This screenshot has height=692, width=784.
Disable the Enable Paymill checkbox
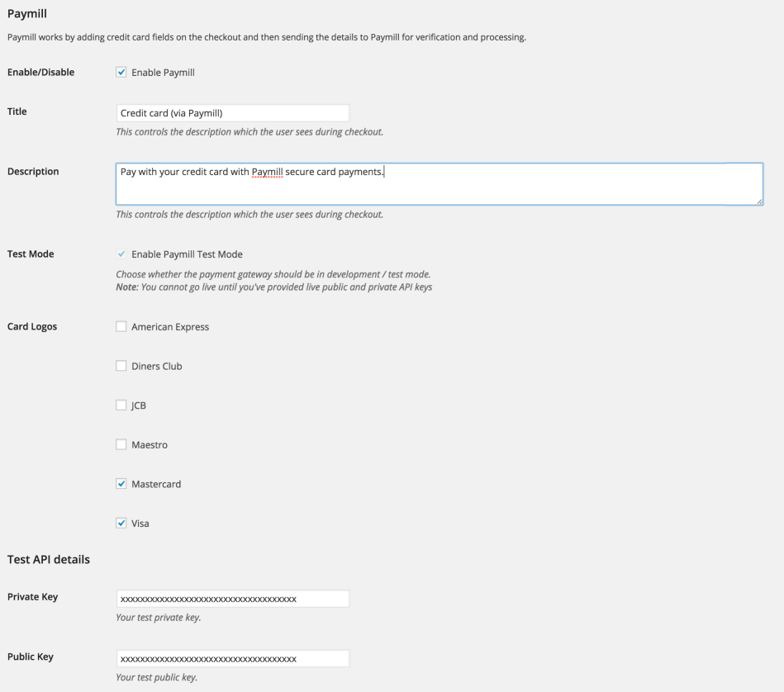click(121, 72)
